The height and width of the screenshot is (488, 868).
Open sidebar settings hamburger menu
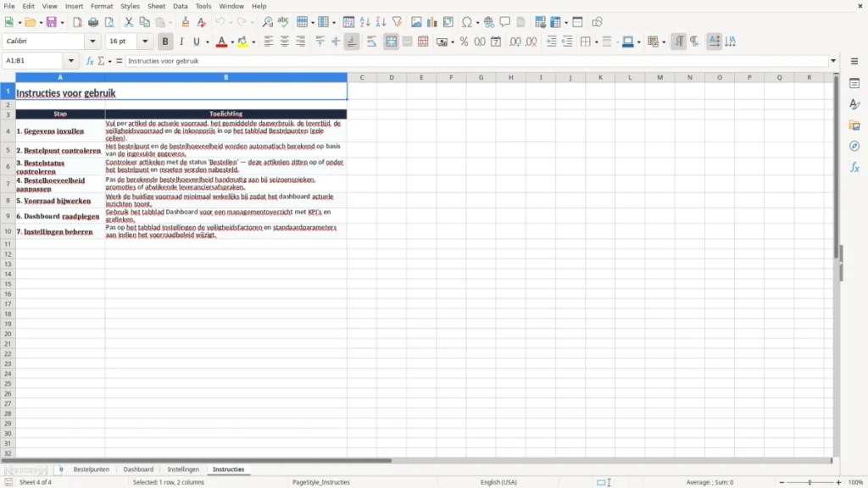pos(854,61)
